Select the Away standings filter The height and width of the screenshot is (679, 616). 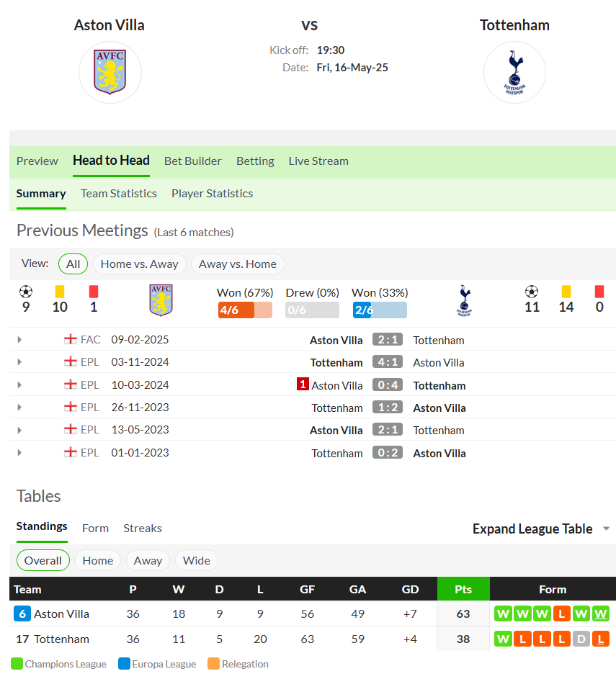tap(148, 560)
